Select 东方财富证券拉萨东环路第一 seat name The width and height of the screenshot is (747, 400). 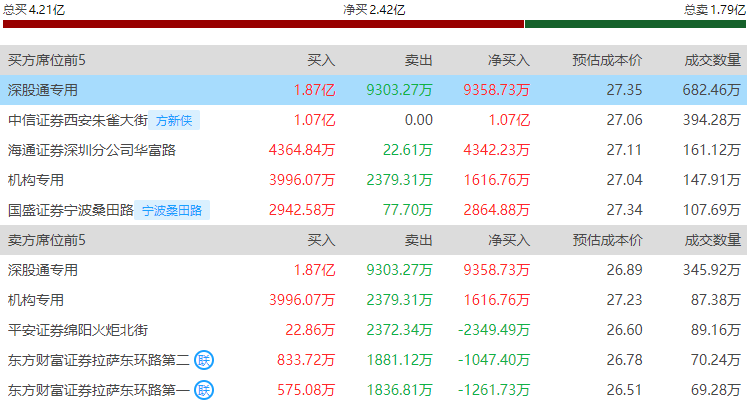(x=99, y=390)
